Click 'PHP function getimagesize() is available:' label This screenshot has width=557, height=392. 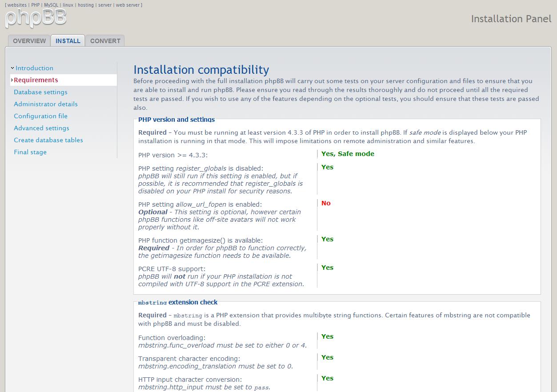click(200, 240)
